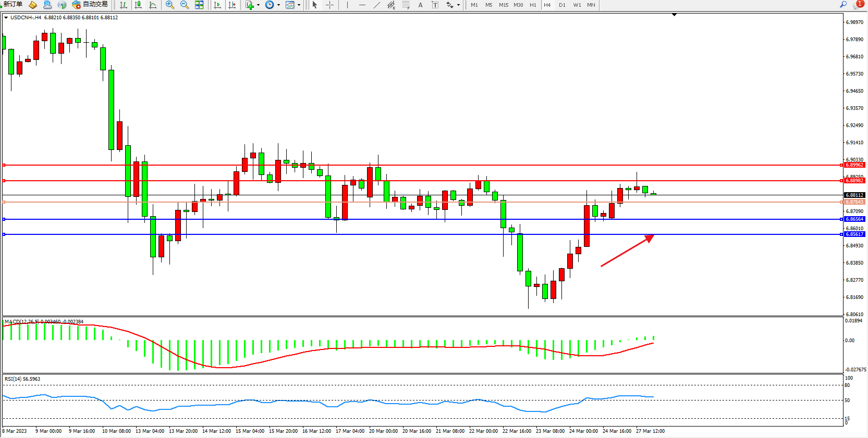
Task: Tile chart windows with grid icon
Action: pyautogui.click(x=199, y=5)
